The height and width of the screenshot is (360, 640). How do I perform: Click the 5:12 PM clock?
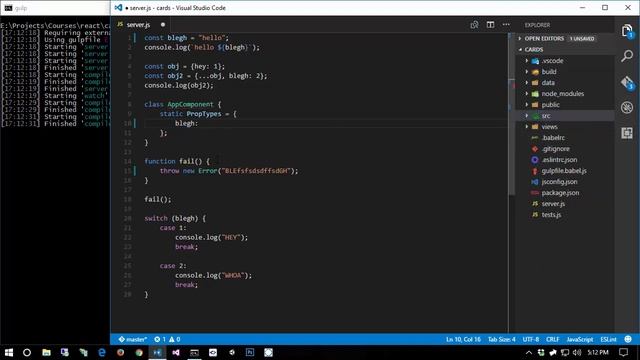coord(598,352)
